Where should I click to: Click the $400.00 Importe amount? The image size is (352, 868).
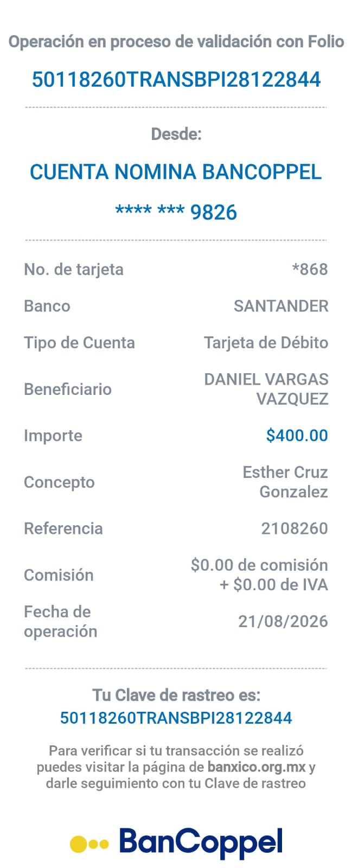(297, 436)
